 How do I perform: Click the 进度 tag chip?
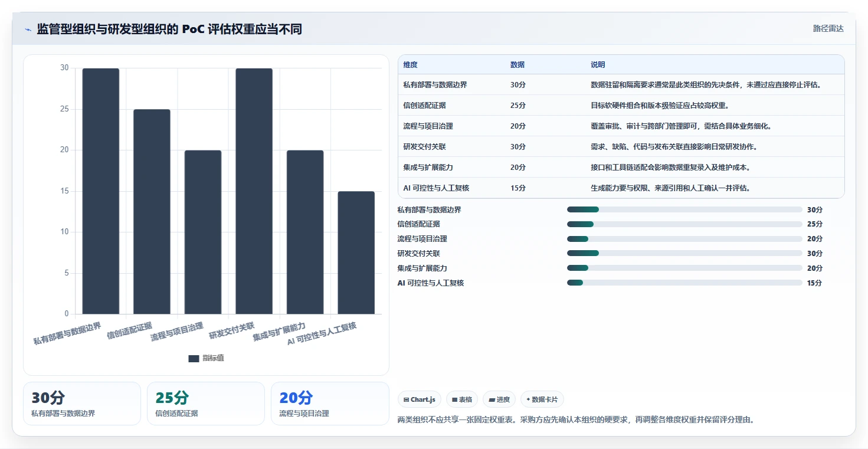(x=499, y=399)
